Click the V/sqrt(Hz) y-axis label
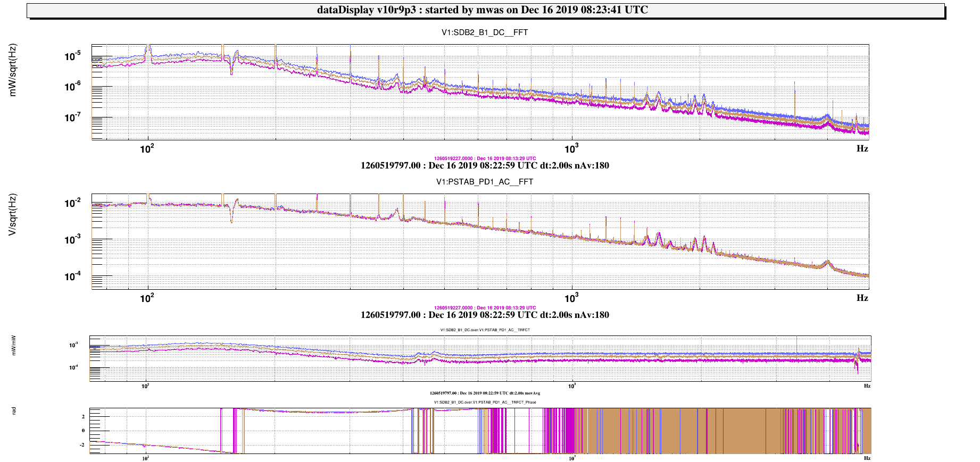The image size is (980, 462). point(13,215)
